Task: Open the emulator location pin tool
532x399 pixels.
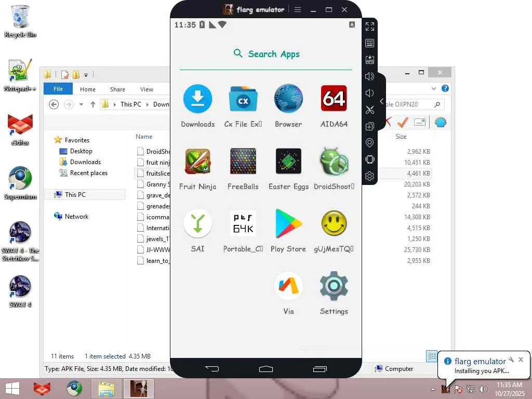Action: tap(370, 143)
